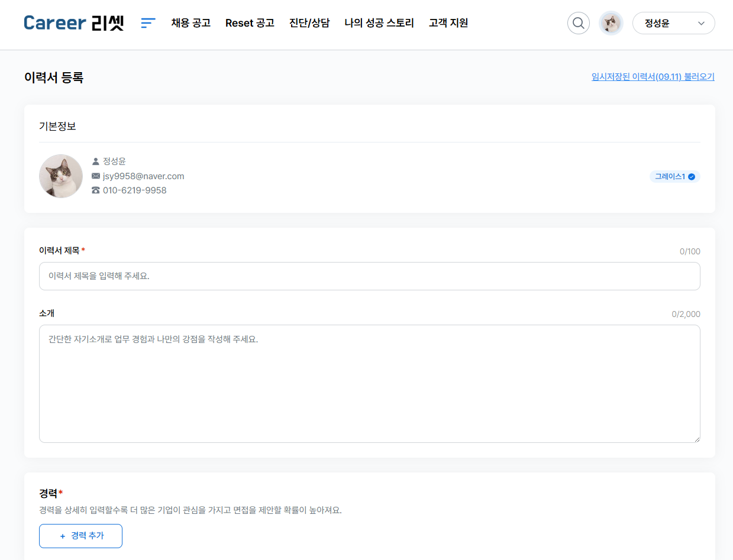Load the temporarily saved resume (09.11)

(653, 77)
